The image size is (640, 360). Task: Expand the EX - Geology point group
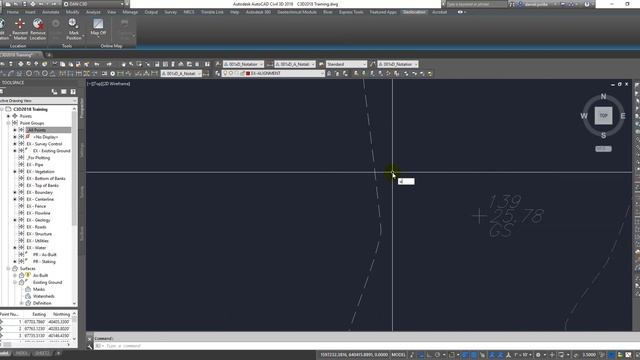pyautogui.click(x=15, y=220)
